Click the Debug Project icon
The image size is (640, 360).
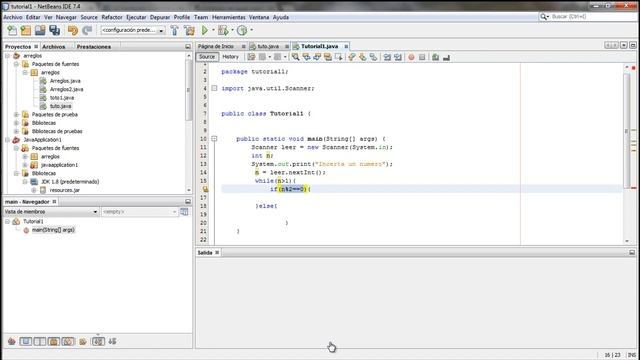223,30
